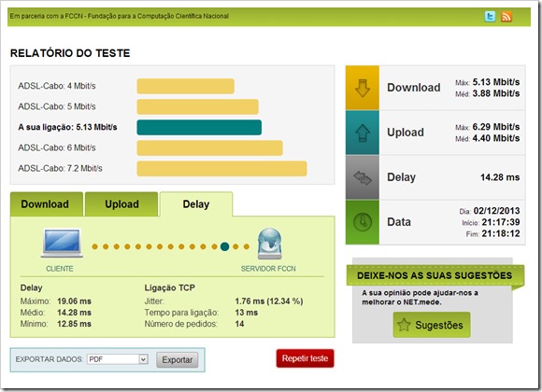Click 'A sua ligação: 5.13 Mbit/s' label

point(67,127)
